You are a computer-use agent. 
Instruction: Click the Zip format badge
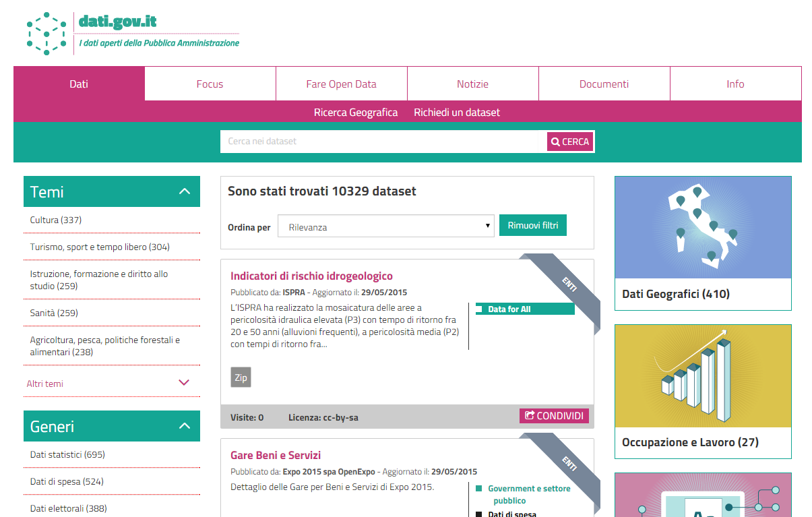pos(241,377)
